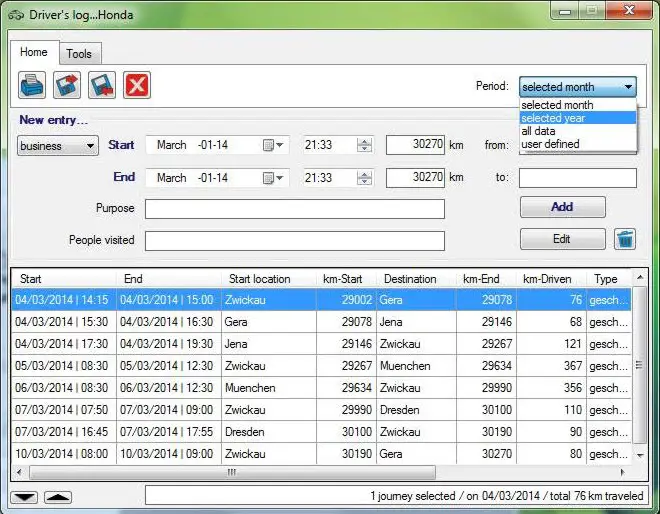Select the row starting 04/03/2014 | 17:30
This screenshot has width=660, height=514.
tap(322, 344)
